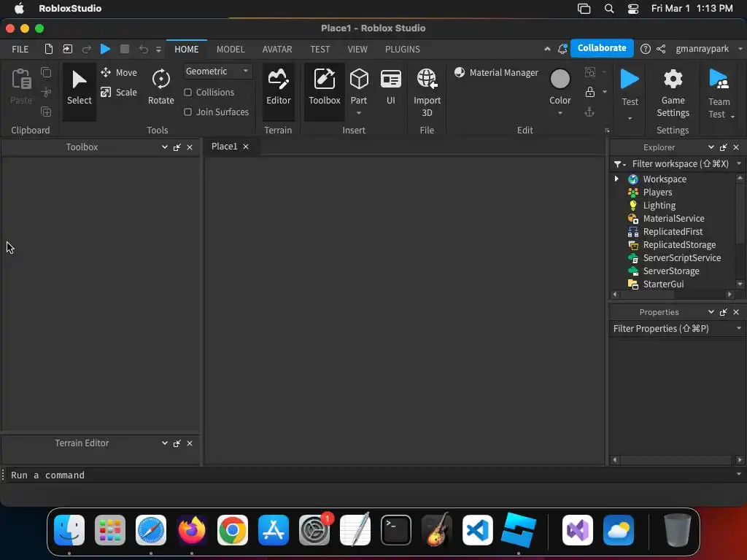The width and height of the screenshot is (747, 560).
Task: Click the Paste clipboard button
Action: click(21, 87)
